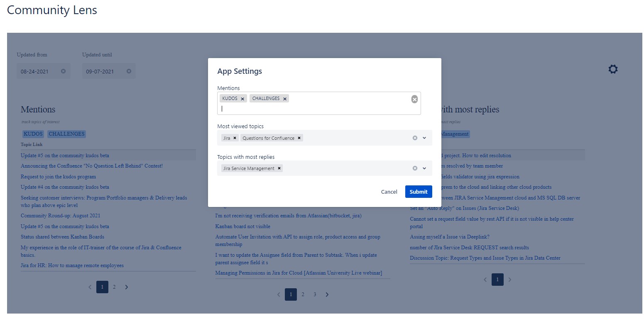Image resolution: width=644 pixels, height=326 pixels.
Task: Select page 1 in most replies pagination
Action: click(497, 280)
